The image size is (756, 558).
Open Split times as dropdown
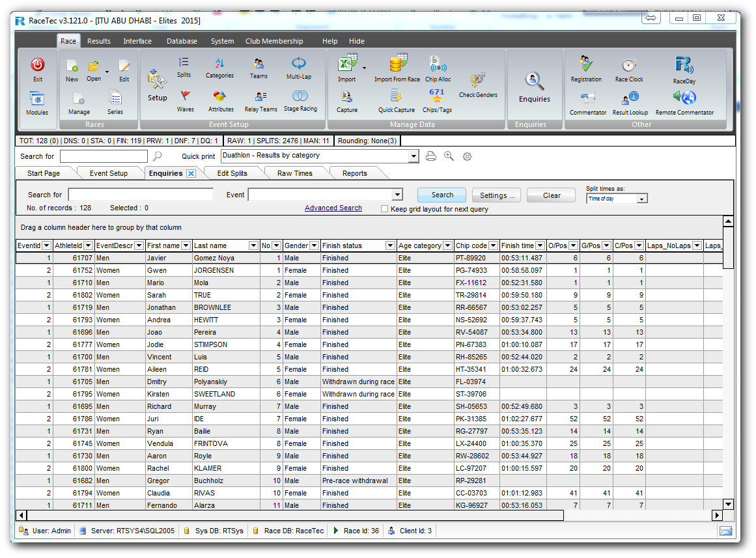click(x=642, y=199)
